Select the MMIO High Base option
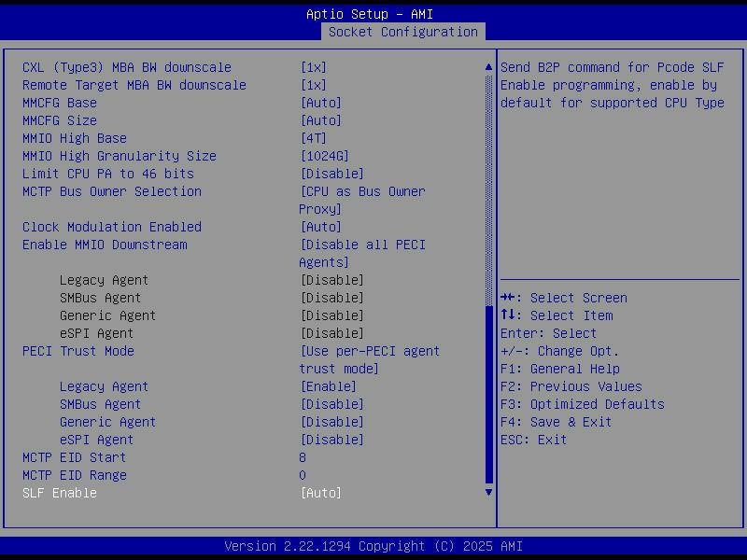Screen dimensions: 747x560 coord(75,138)
